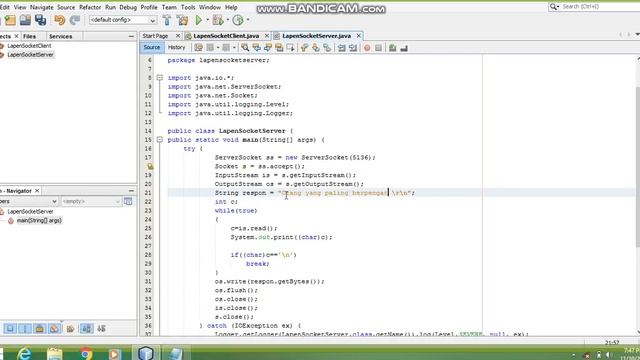Switch to the Services panel tab
Image resolution: width=640 pixels, height=360 pixels.
(60, 36)
